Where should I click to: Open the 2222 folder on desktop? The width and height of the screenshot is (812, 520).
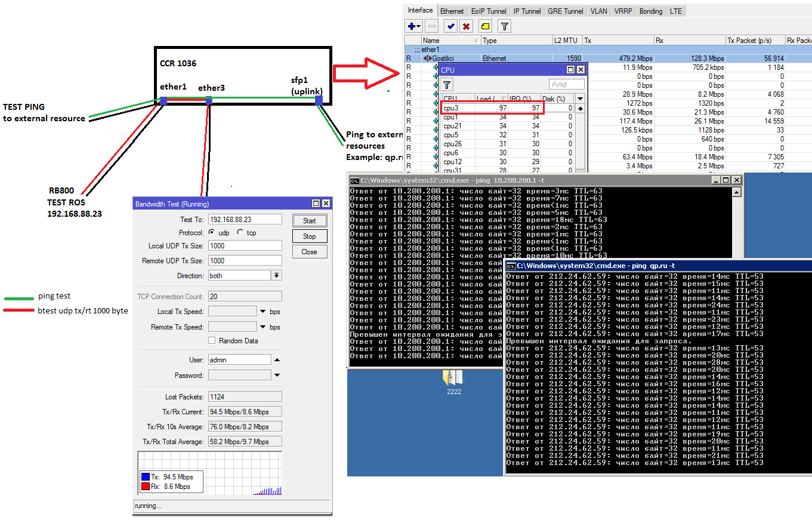point(453,378)
